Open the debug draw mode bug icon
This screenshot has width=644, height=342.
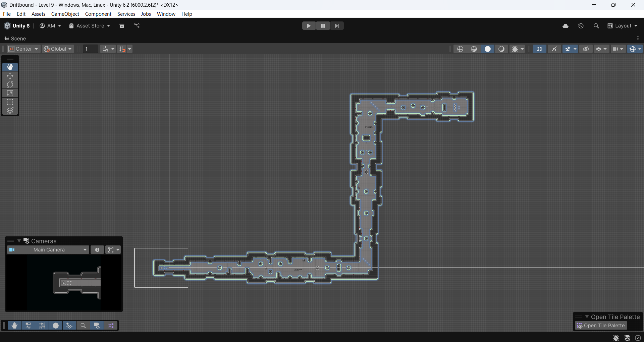click(515, 49)
